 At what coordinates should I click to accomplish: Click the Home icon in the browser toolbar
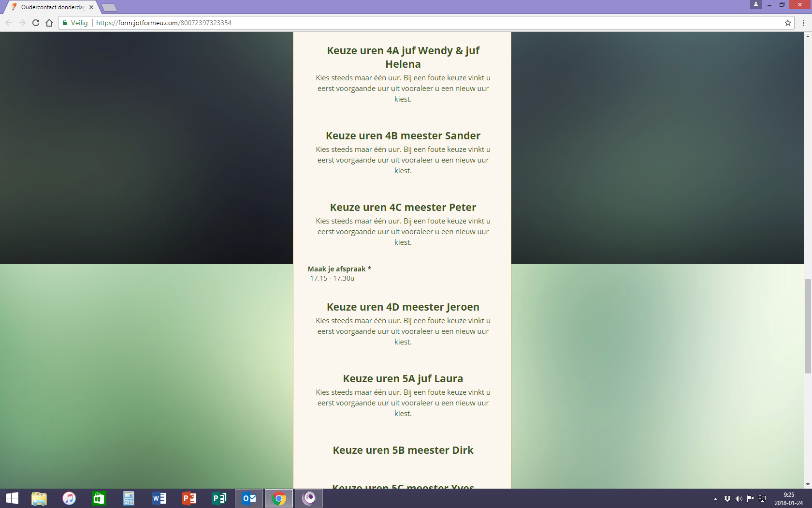coord(49,23)
